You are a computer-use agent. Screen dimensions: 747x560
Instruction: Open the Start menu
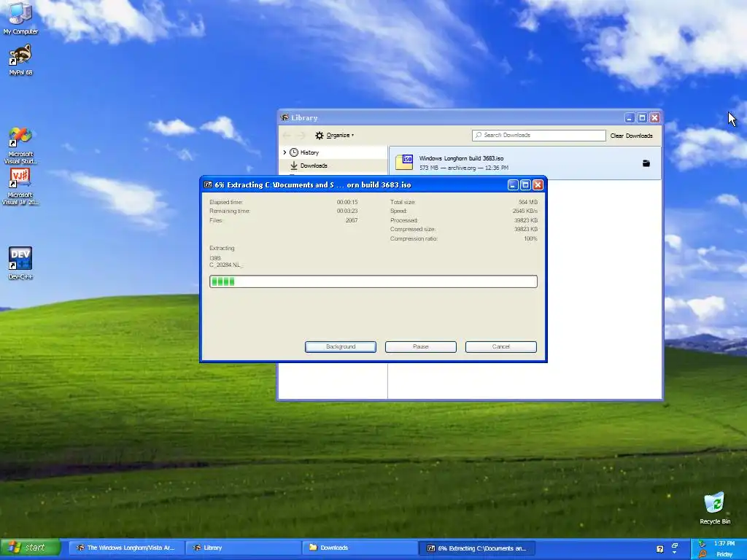[x=31, y=548]
